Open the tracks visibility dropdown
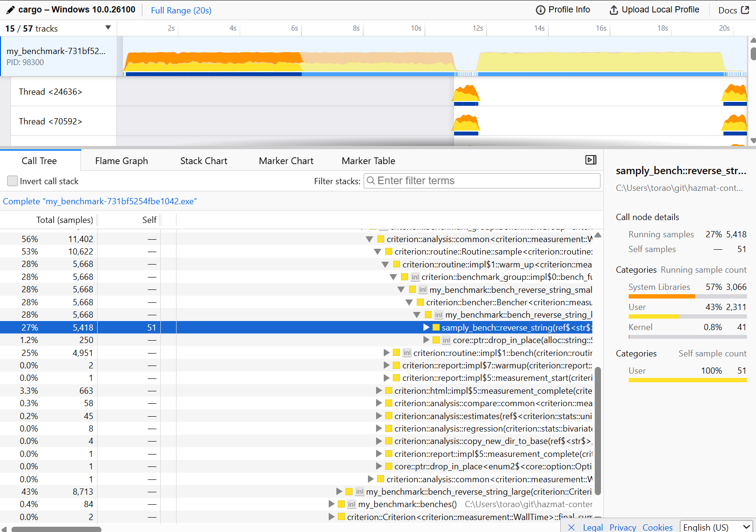 coord(108,28)
